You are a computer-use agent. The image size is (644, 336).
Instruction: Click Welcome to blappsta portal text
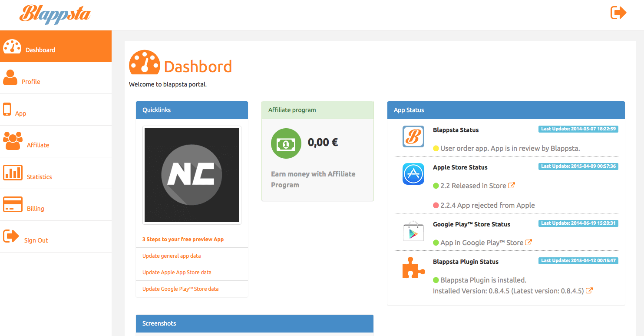click(x=168, y=84)
